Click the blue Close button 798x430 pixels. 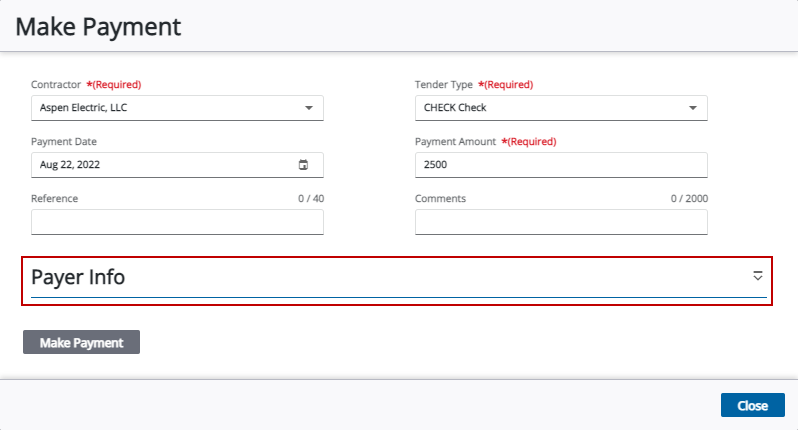[753, 405]
